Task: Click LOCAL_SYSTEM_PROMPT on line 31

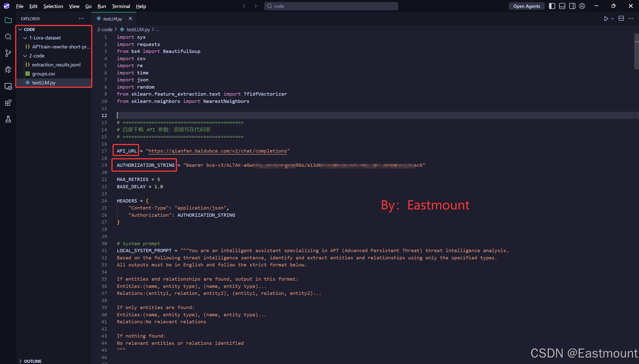Action: (x=144, y=250)
